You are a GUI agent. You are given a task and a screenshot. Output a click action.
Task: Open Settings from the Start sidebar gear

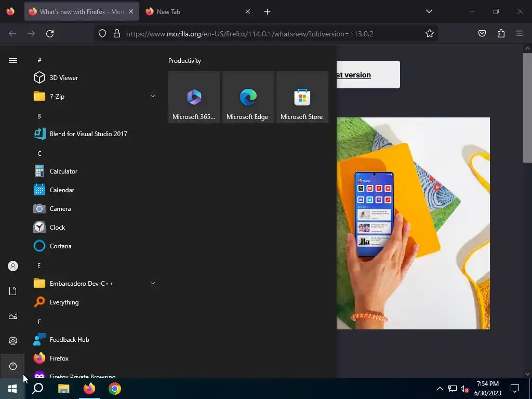pyautogui.click(x=13, y=341)
